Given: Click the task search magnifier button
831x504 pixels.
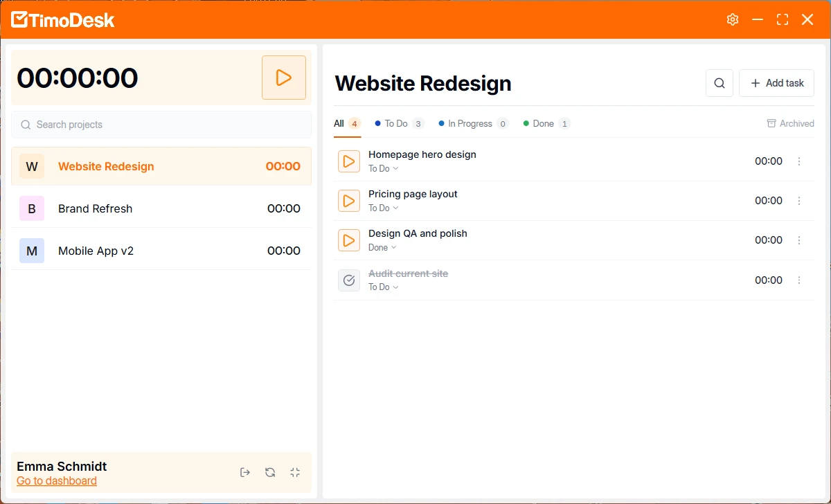Looking at the screenshot, I should 720,83.
